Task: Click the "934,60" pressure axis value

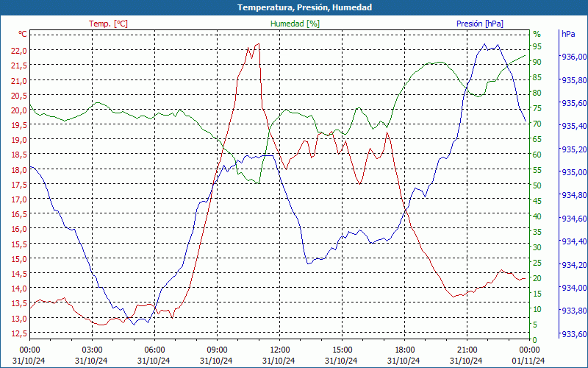Action: pyautogui.click(x=573, y=219)
